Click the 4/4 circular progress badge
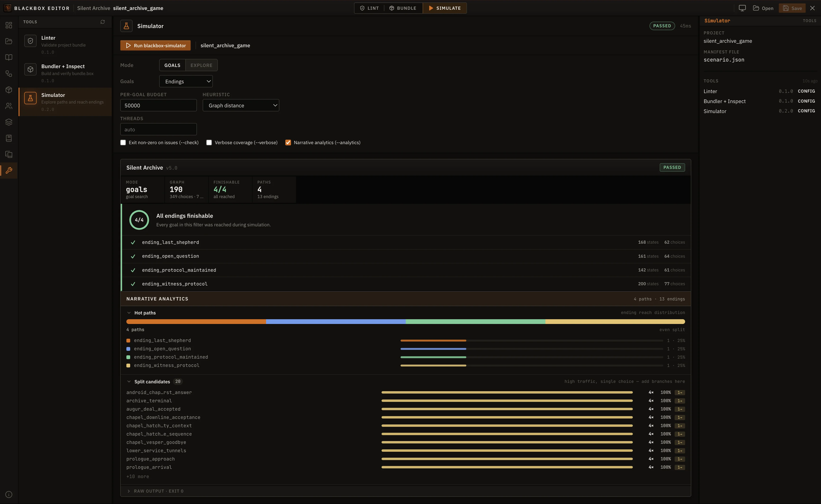This screenshot has height=504, width=821. (139, 220)
